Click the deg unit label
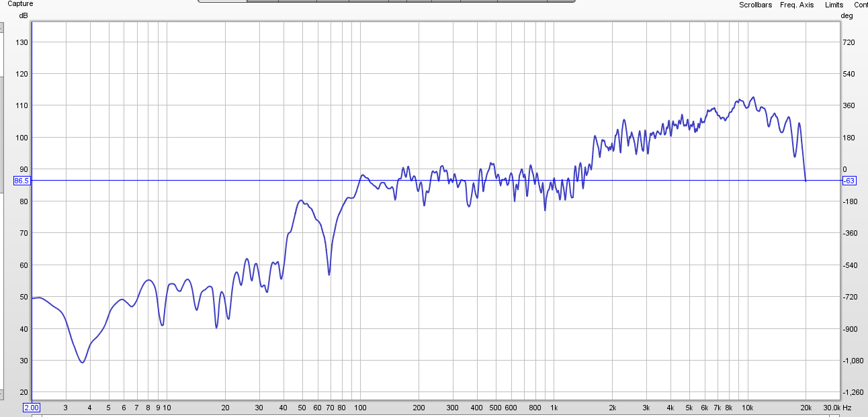Viewport: 868px width, 417px height. [847, 15]
